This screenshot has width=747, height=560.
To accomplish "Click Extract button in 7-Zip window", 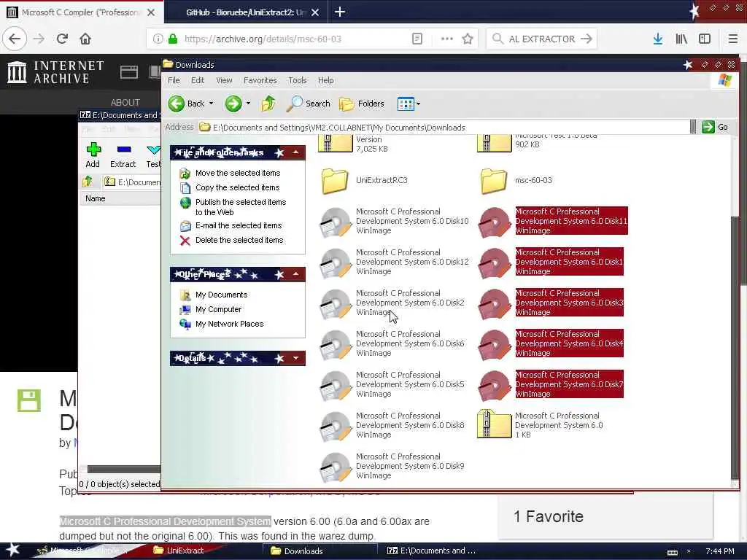I will (123, 155).
